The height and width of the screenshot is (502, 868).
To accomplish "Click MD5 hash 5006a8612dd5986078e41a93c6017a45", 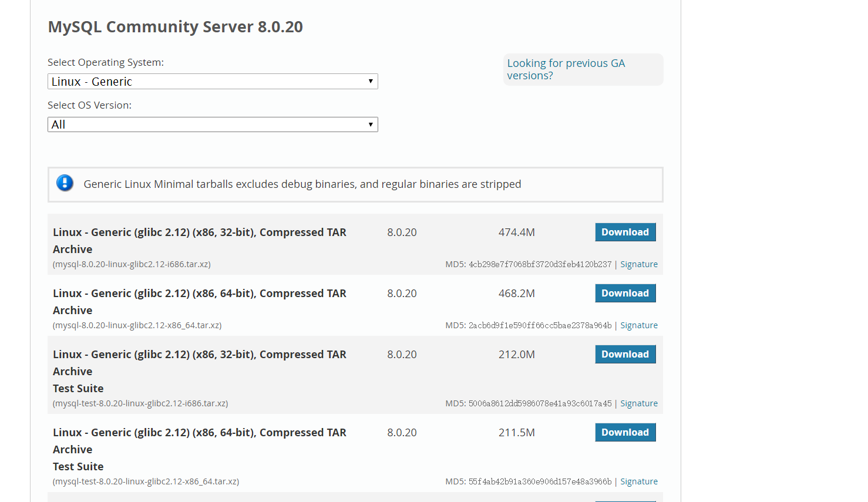I will point(540,403).
